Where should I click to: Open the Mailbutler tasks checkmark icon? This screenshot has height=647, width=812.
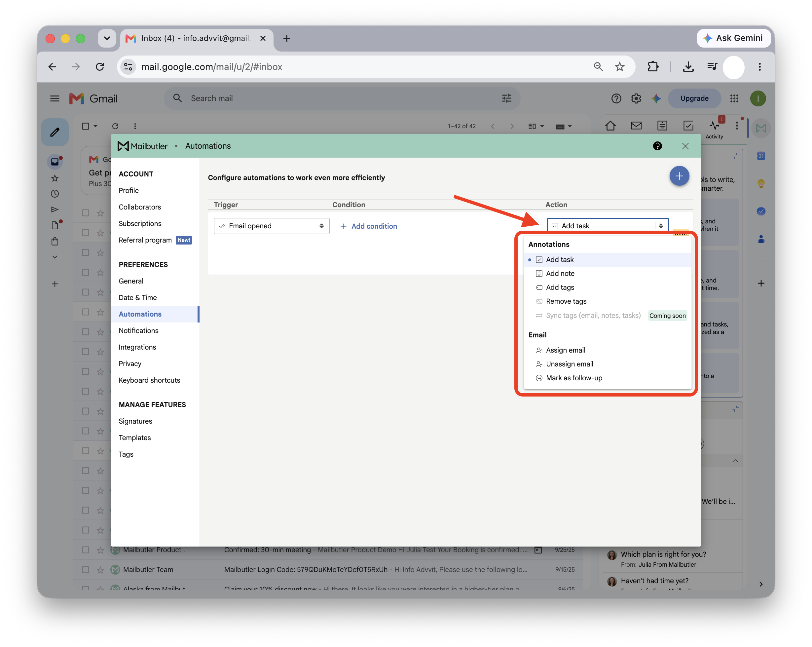coord(688,126)
